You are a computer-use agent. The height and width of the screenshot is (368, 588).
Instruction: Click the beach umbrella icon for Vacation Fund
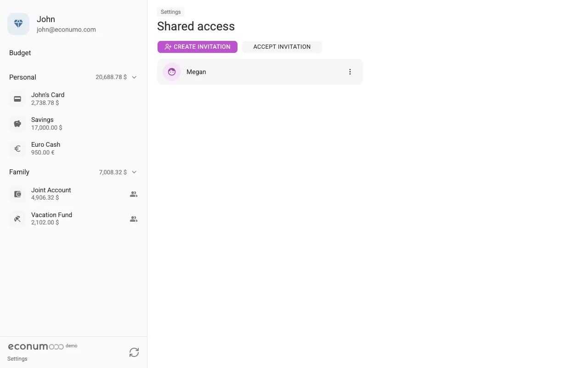pos(17,219)
